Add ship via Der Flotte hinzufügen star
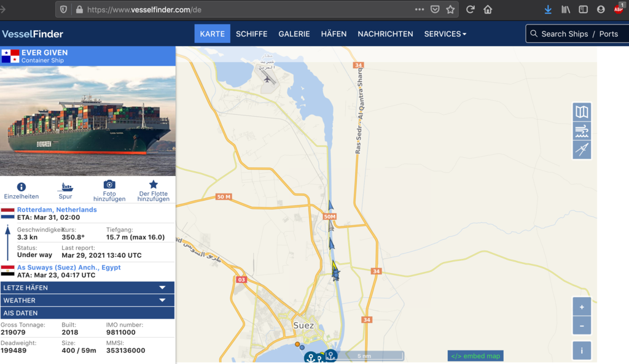The width and height of the screenshot is (629, 364). coord(153,190)
